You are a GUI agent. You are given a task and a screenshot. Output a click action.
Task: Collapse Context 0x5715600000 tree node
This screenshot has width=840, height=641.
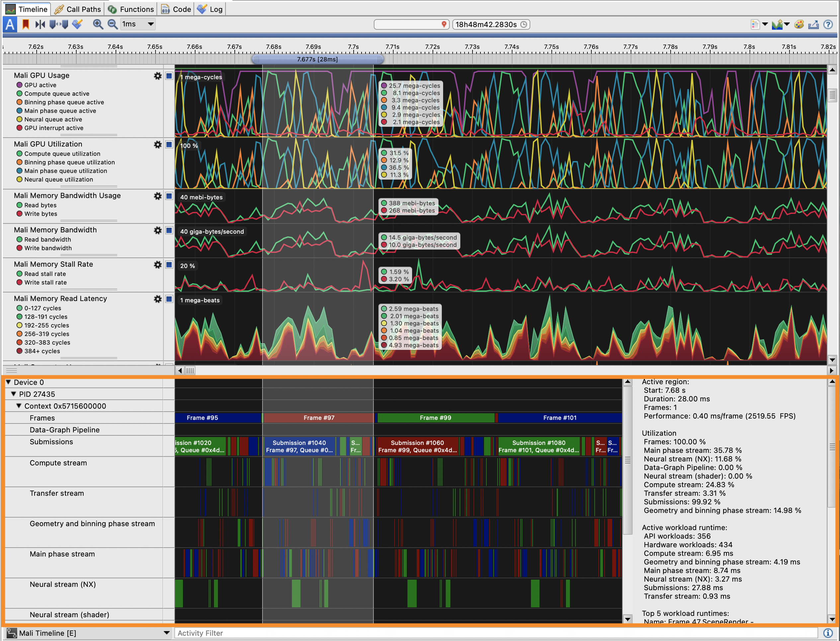[19, 406]
